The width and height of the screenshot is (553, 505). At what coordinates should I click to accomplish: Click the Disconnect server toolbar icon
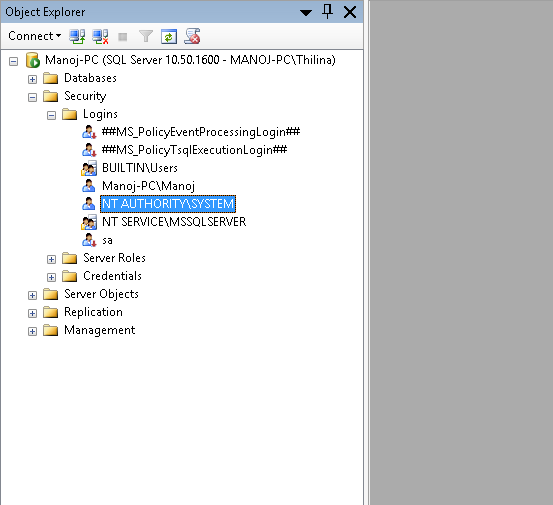(100, 36)
